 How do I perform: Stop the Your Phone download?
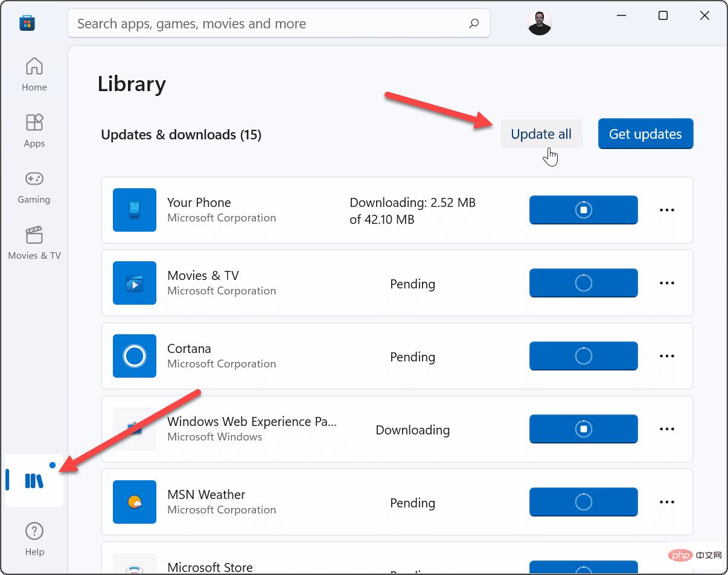584,210
